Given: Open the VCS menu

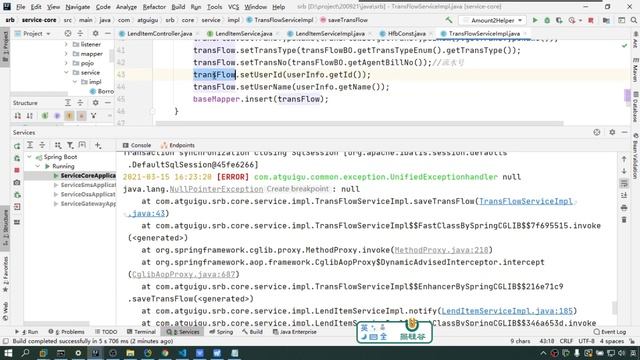Looking at the screenshot, I should [233, 7].
